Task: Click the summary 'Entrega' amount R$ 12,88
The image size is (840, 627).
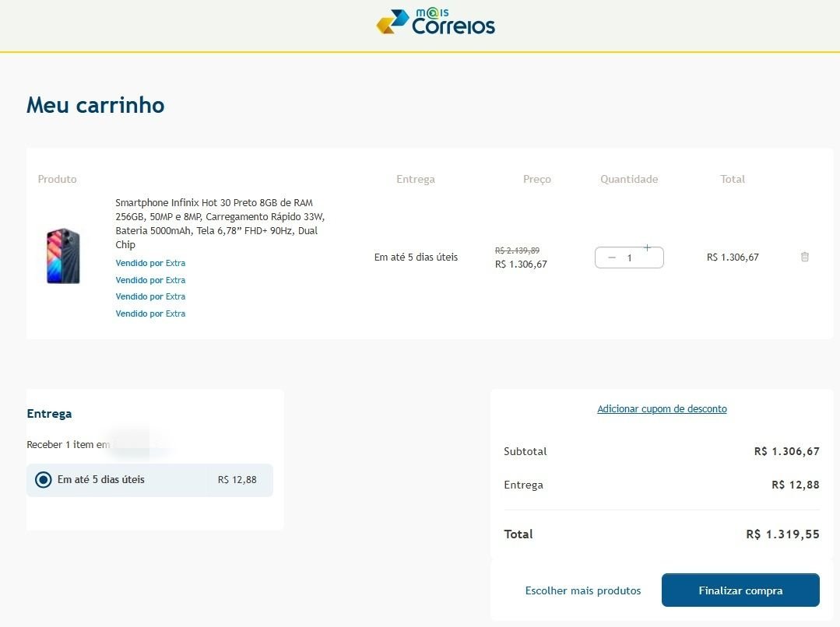Action: (x=795, y=485)
